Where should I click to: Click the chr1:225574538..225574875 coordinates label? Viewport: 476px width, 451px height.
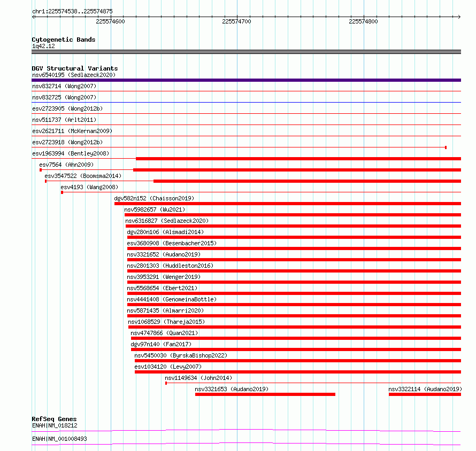pyautogui.click(x=72, y=11)
